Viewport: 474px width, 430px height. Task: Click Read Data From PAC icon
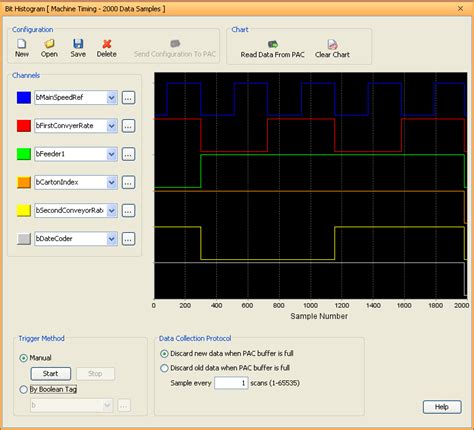[x=273, y=44]
